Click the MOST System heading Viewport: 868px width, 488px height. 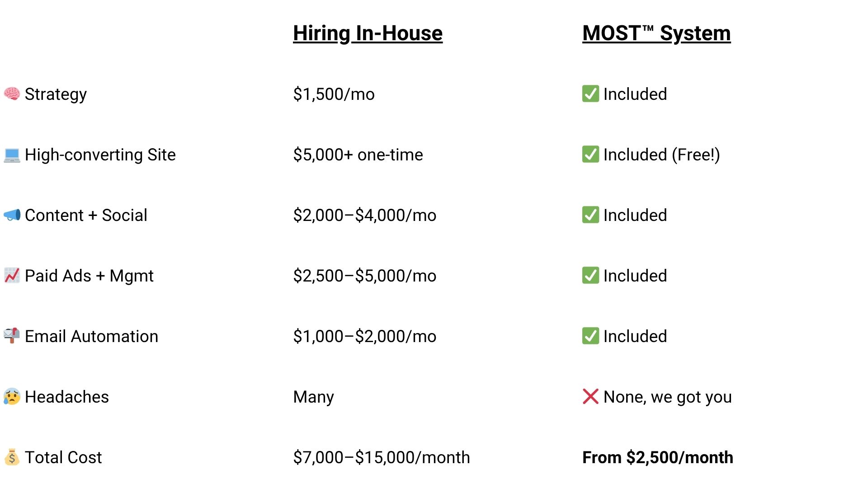pyautogui.click(x=656, y=33)
